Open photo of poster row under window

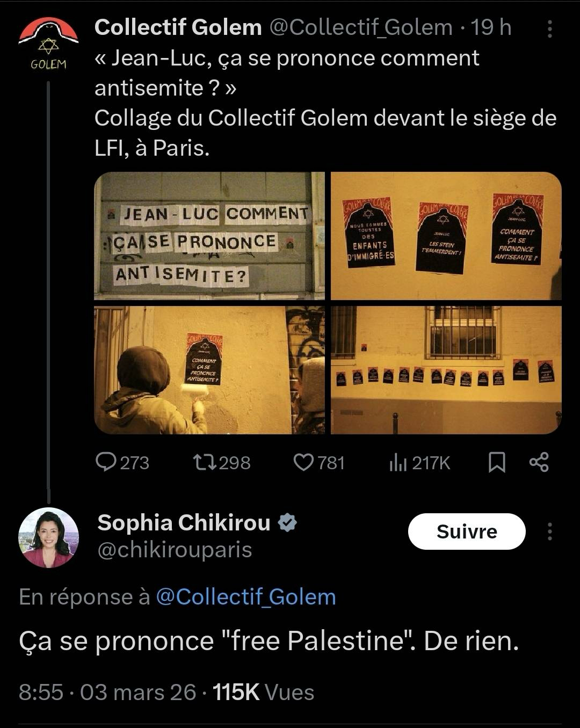click(446, 370)
